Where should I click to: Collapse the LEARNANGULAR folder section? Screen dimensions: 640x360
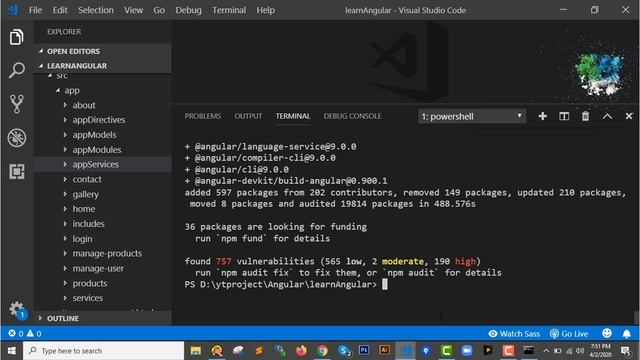tap(102, 66)
